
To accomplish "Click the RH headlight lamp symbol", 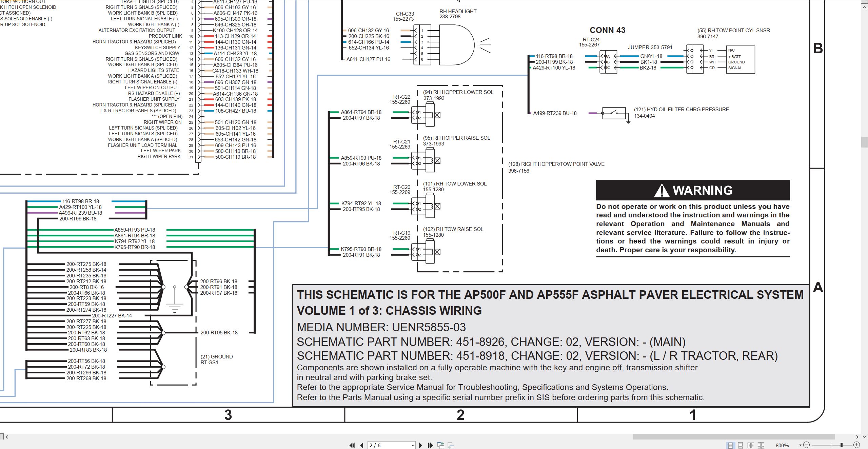I will [465, 45].
